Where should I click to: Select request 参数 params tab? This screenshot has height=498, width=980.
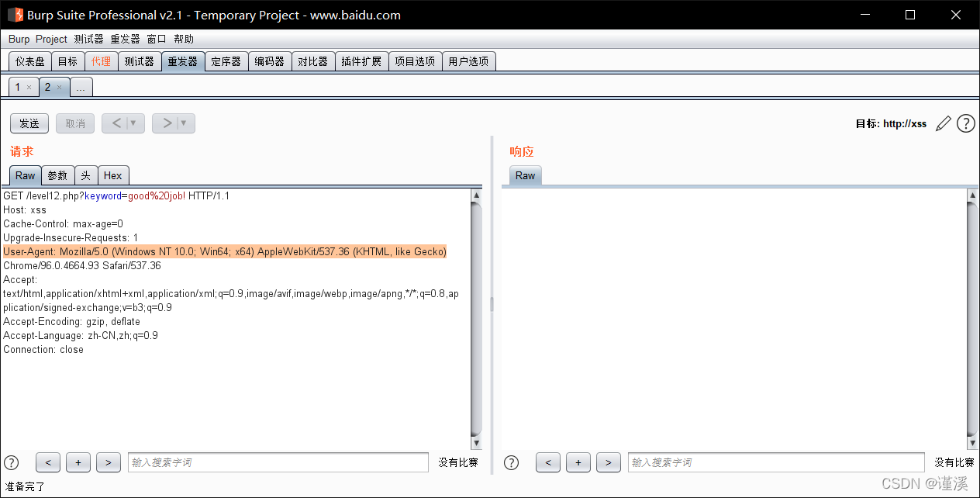coord(58,175)
